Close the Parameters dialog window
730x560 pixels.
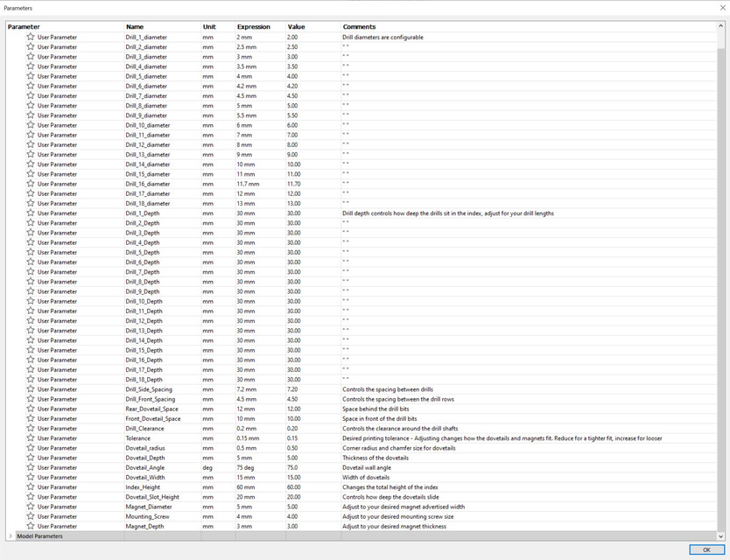click(x=721, y=7)
